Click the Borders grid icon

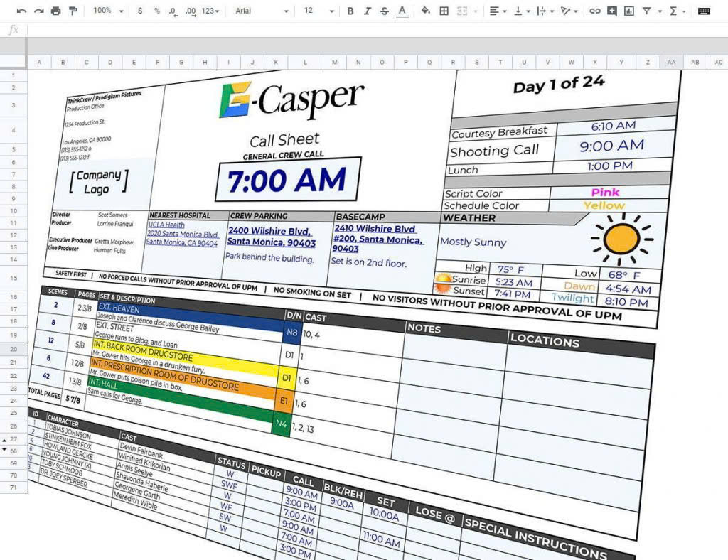[x=444, y=11]
